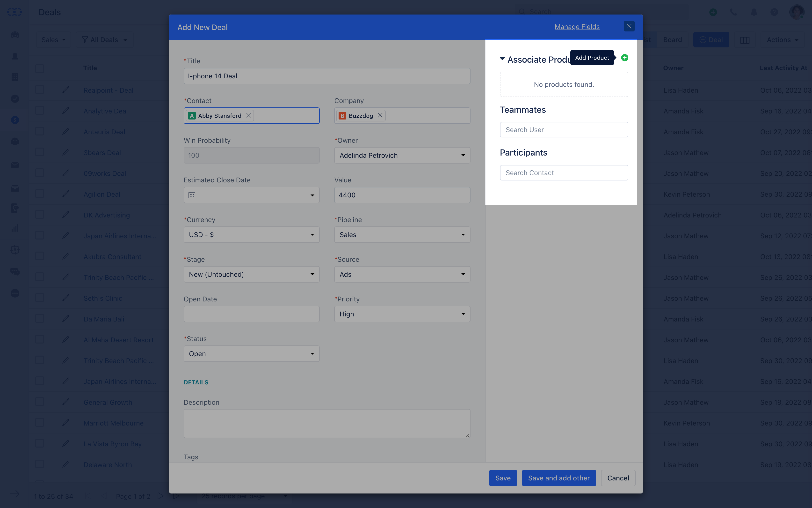Click the Description text area
Screen dimensions: 812x508
tap(327, 423)
